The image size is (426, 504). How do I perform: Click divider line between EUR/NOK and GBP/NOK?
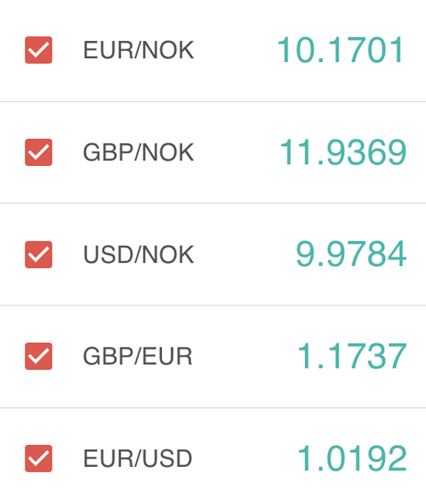point(213,102)
